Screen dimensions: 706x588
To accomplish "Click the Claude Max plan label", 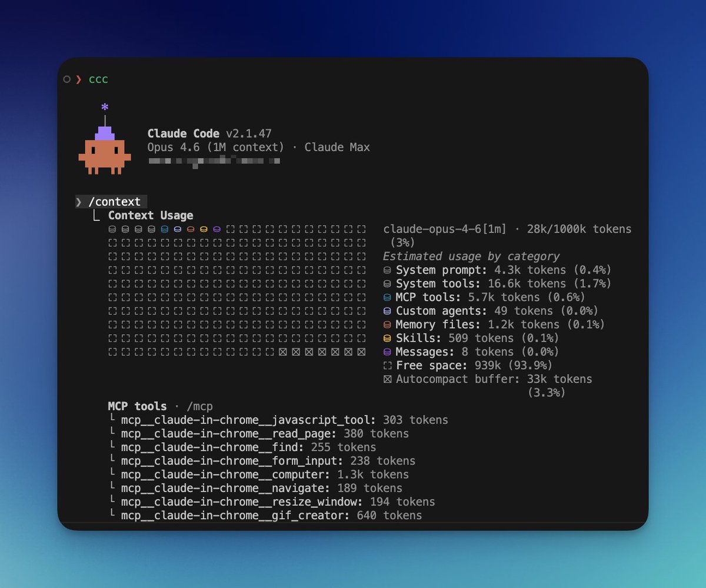I will [x=337, y=147].
